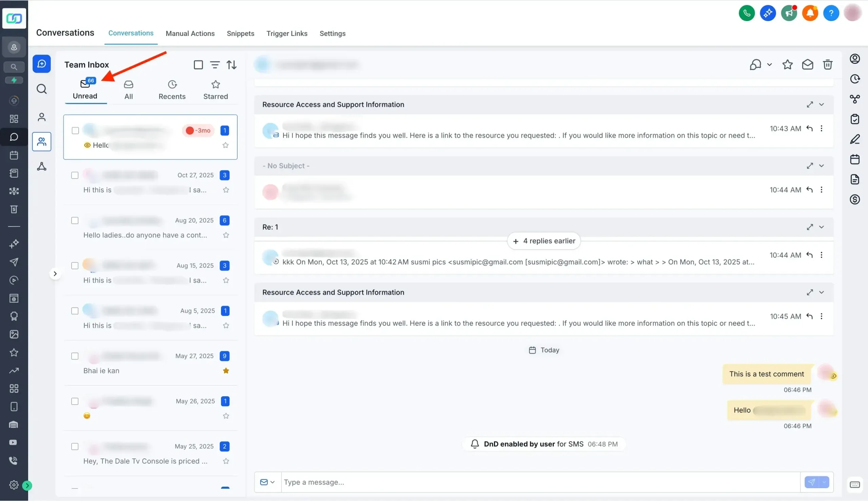
Task: Star the first conversation in the list
Action: [225, 145]
